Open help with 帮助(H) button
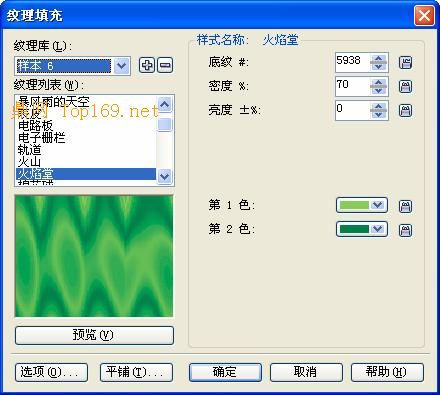The width and height of the screenshot is (440, 395). click(387, 372)
